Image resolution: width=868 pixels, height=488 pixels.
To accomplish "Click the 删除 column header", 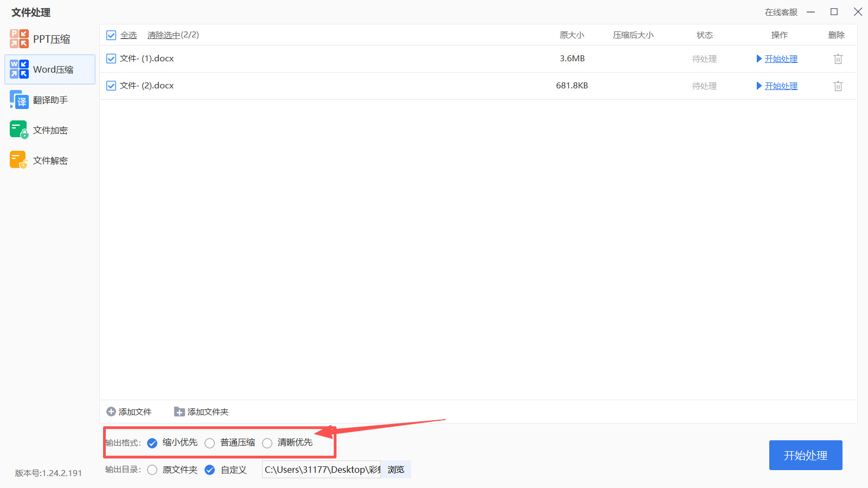I will pos(837,35).
